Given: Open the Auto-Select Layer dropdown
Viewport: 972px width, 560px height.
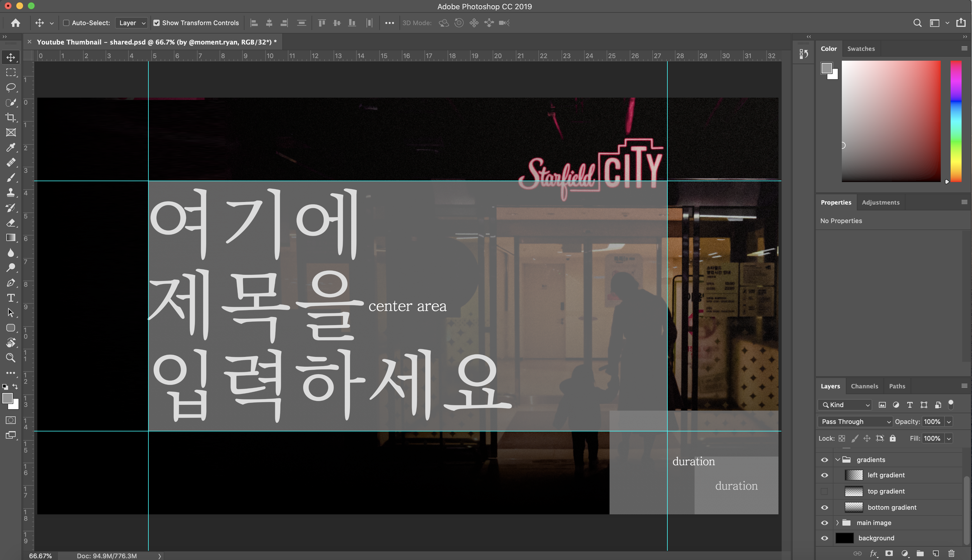Looking at the screenshot, I should [x=131, y=23].
